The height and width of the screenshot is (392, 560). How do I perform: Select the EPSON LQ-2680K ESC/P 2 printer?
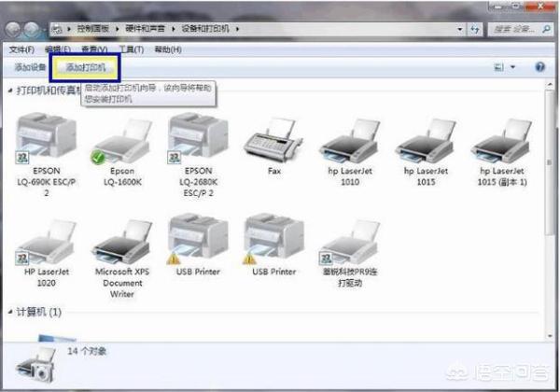coord(198,155)
